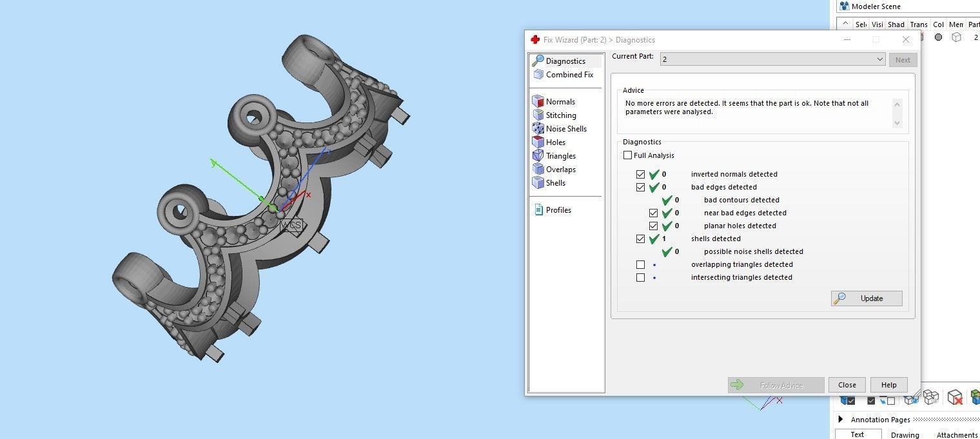Click the Next button beside Current Part

903,60
